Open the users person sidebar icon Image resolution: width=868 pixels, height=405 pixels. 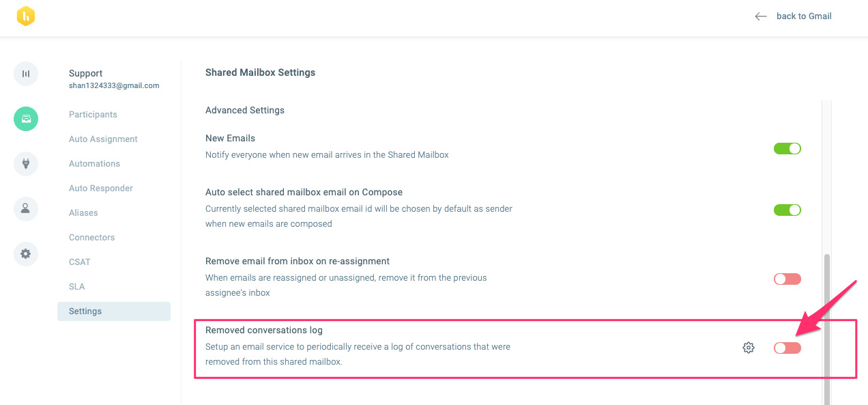point(26,209)
